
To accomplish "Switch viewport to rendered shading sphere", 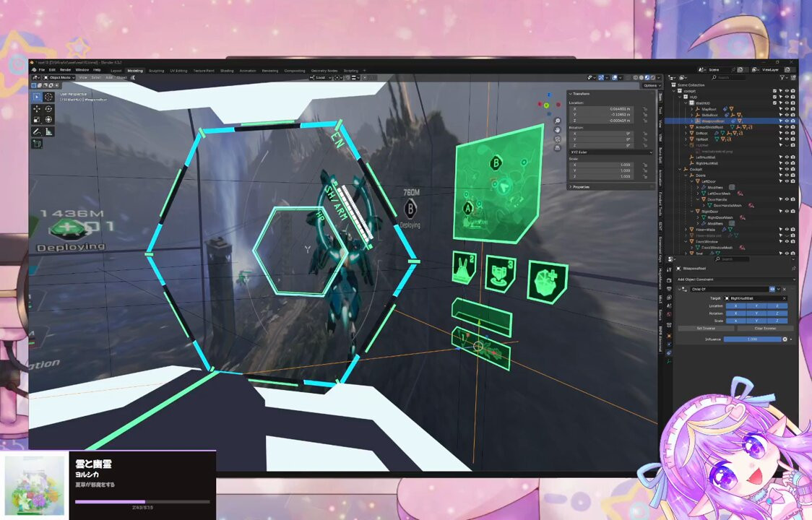I will [653, 78].
